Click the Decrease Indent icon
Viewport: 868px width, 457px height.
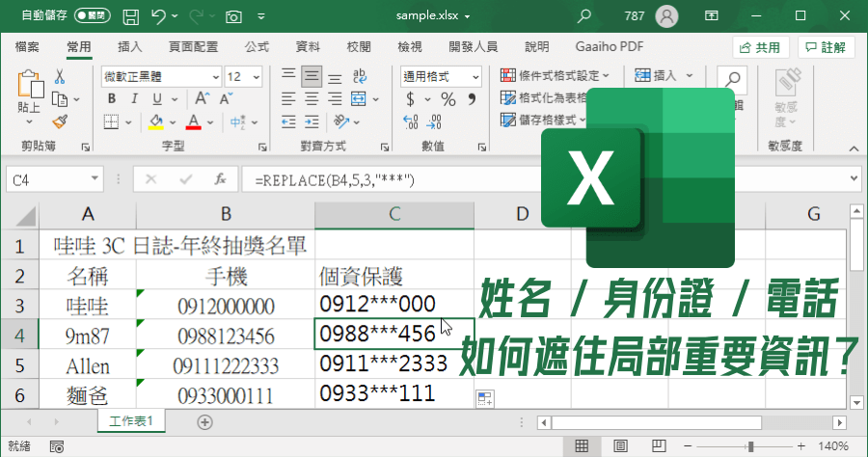tap(288, 121)
